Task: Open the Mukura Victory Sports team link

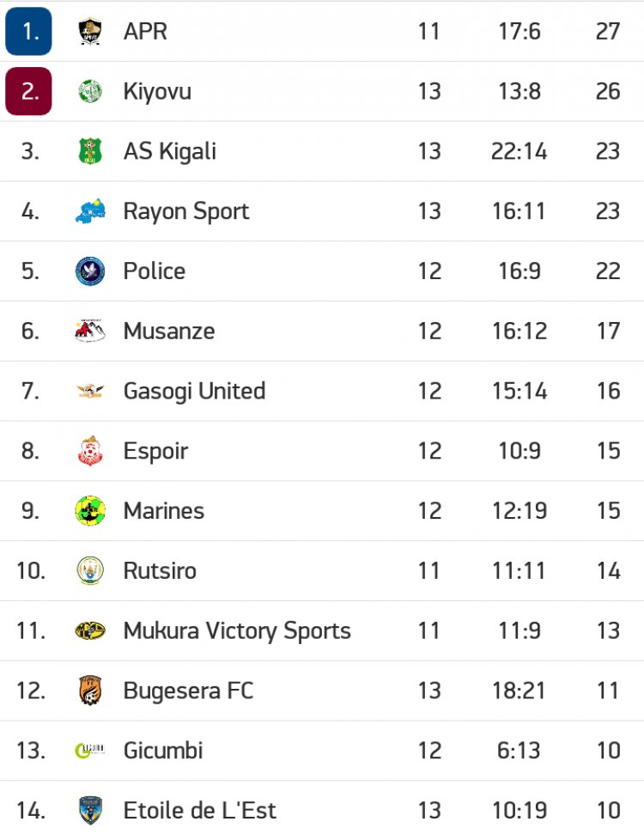Action: [x=237, y=630]
